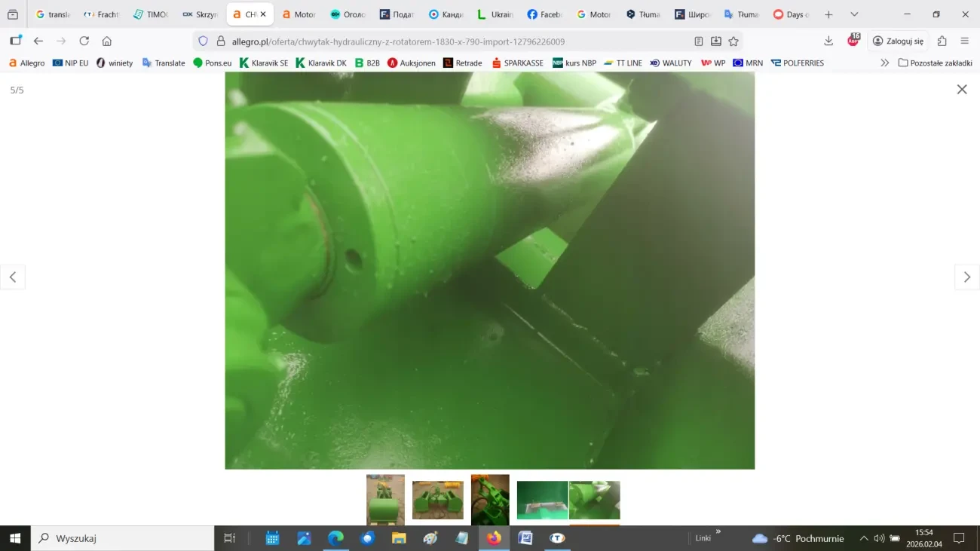
Task: Switch to the Days tab
Action: click(791, 14)
